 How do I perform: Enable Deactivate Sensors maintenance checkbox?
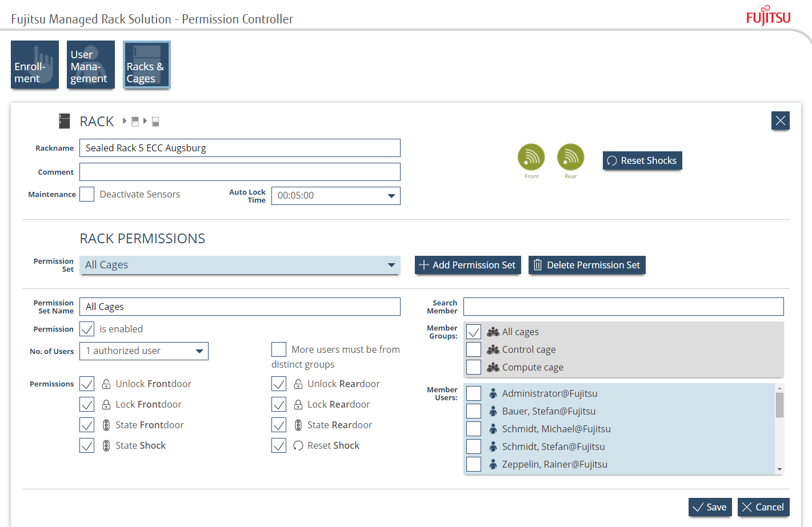click(87, 194)
